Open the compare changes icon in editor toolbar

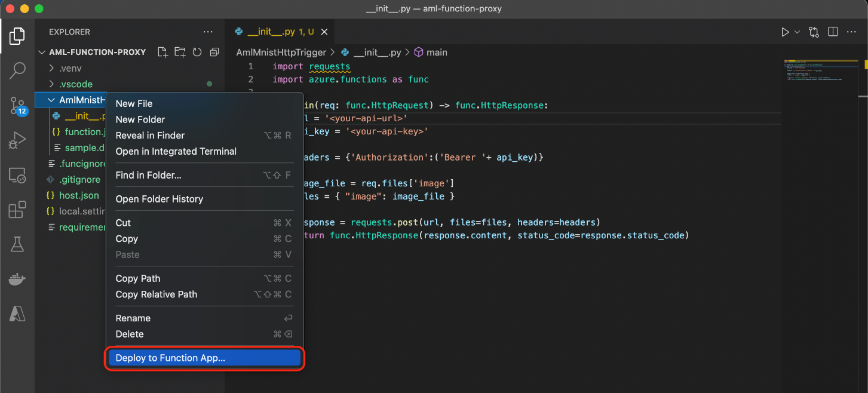[x=814, y=32]
